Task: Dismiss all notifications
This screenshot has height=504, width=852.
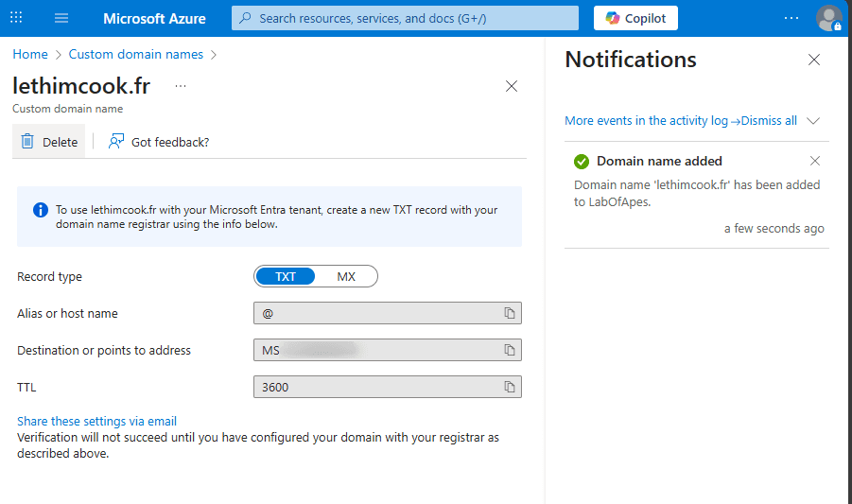Action: [x=769, y=121]
